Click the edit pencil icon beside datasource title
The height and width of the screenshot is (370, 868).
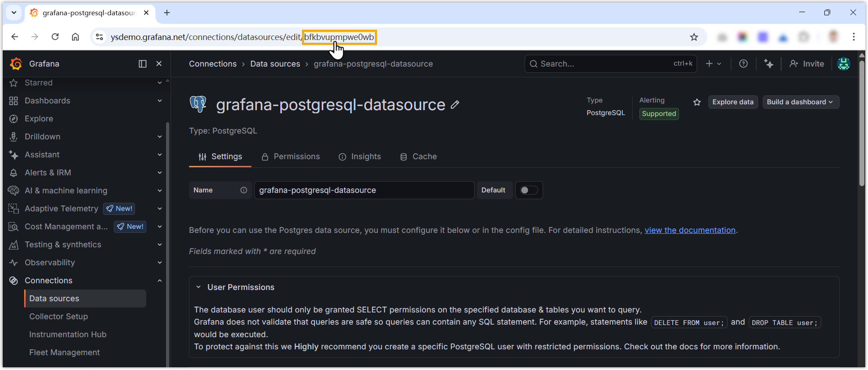click(455, 105)
